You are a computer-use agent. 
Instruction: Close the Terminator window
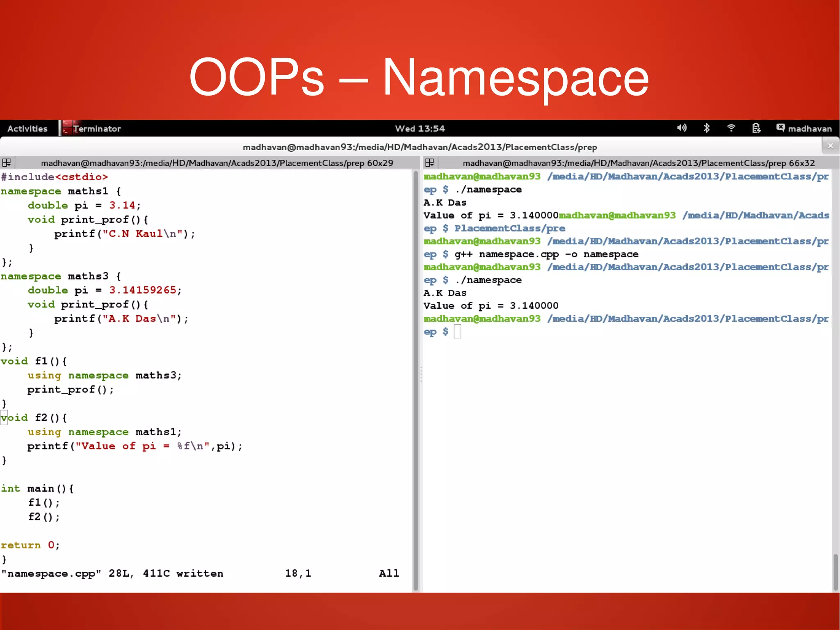pos(830,146)
